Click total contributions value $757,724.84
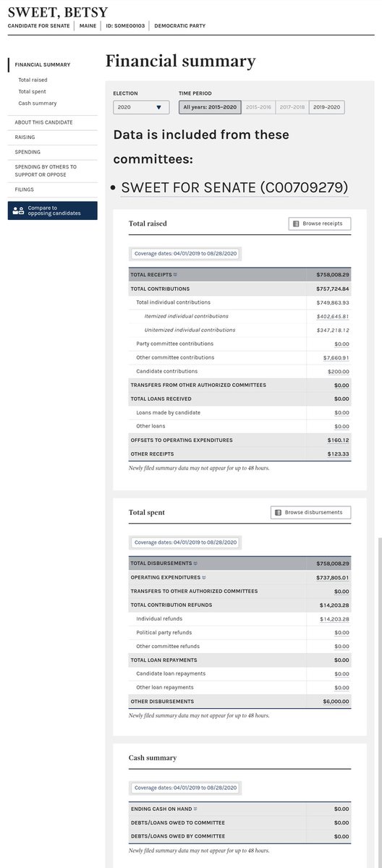The width and height of the screenshot is (382, 868). [333, 289]
